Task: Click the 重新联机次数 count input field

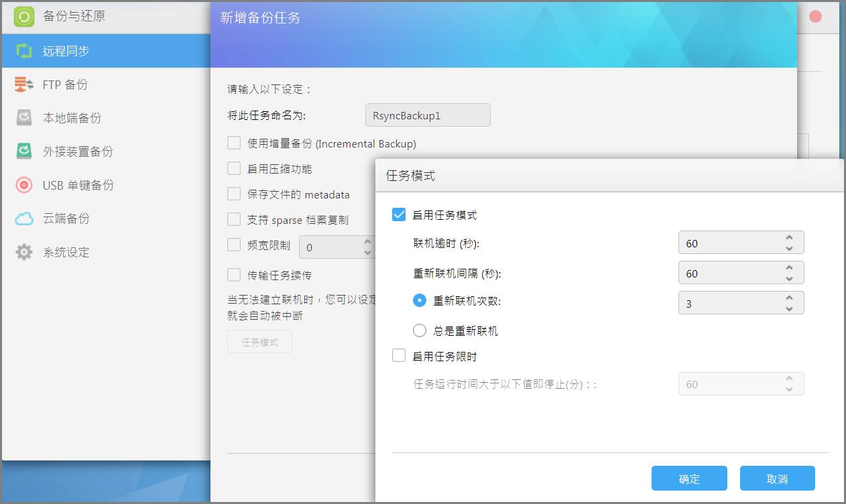Action: point(741,303)
